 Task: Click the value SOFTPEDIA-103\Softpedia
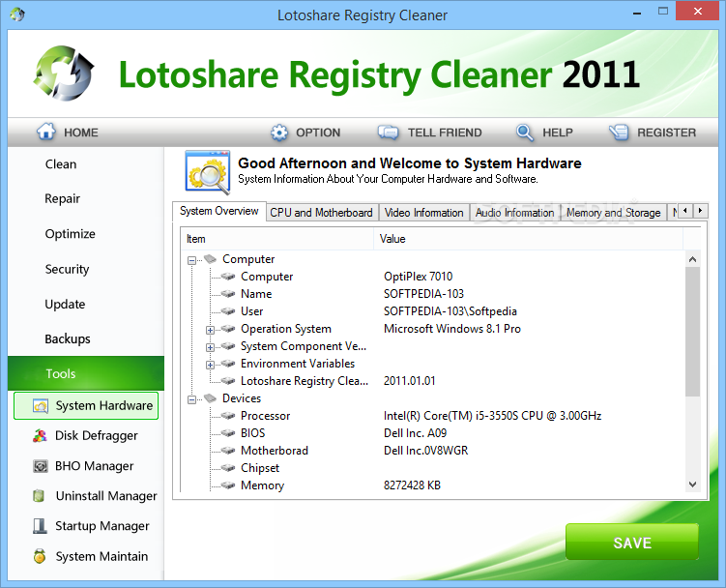click(450, 311)
